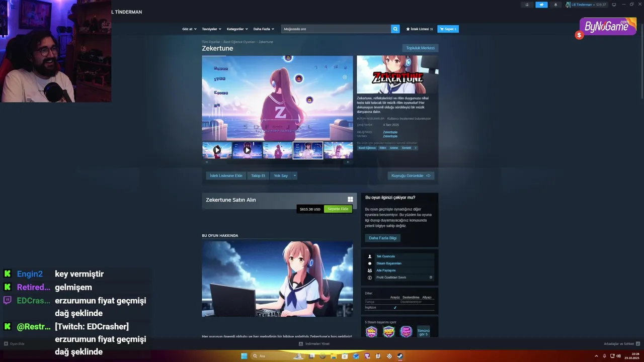Viewport: 644px width, 362px height.
Task: Click the Mağazada ara search field
Action: [x=336, y=29]
